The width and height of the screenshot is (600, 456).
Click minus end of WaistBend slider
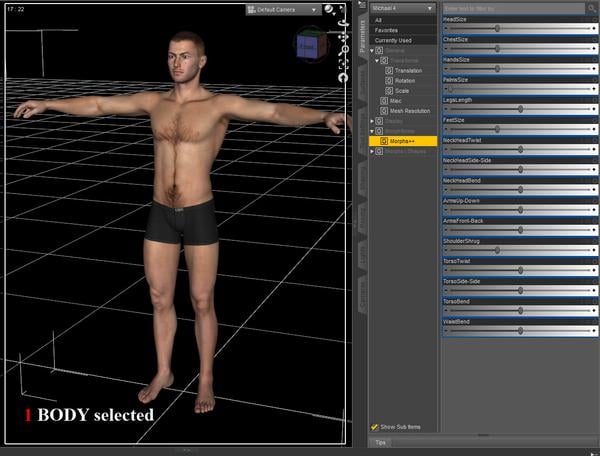tap(446, 331)
